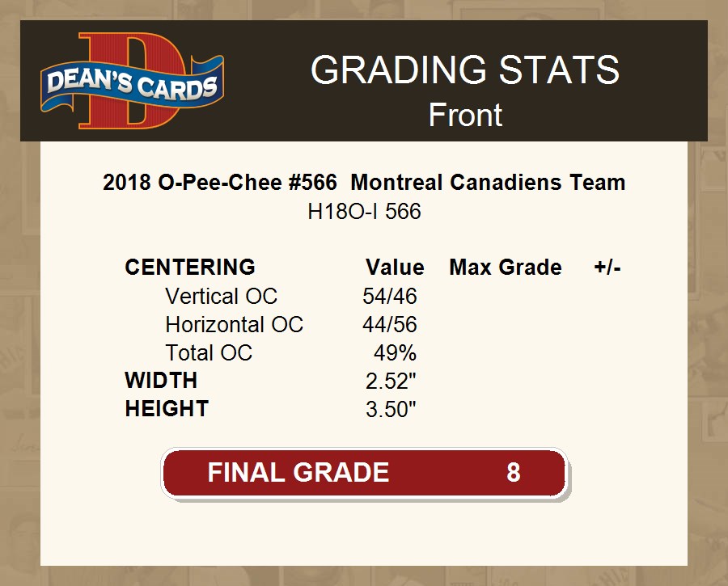
Task: Select the Vertical OC row label
Action: click(x=221, y=297)
